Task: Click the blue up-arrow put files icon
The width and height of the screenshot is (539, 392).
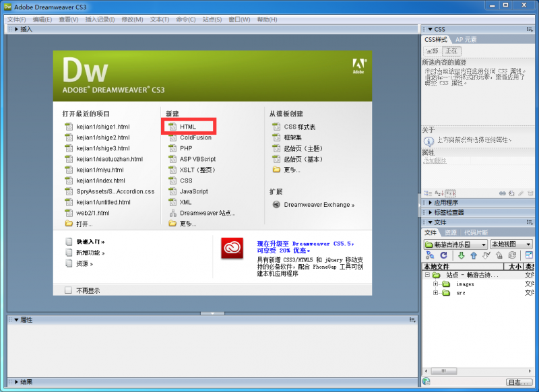Action: [x=474, y=255]
